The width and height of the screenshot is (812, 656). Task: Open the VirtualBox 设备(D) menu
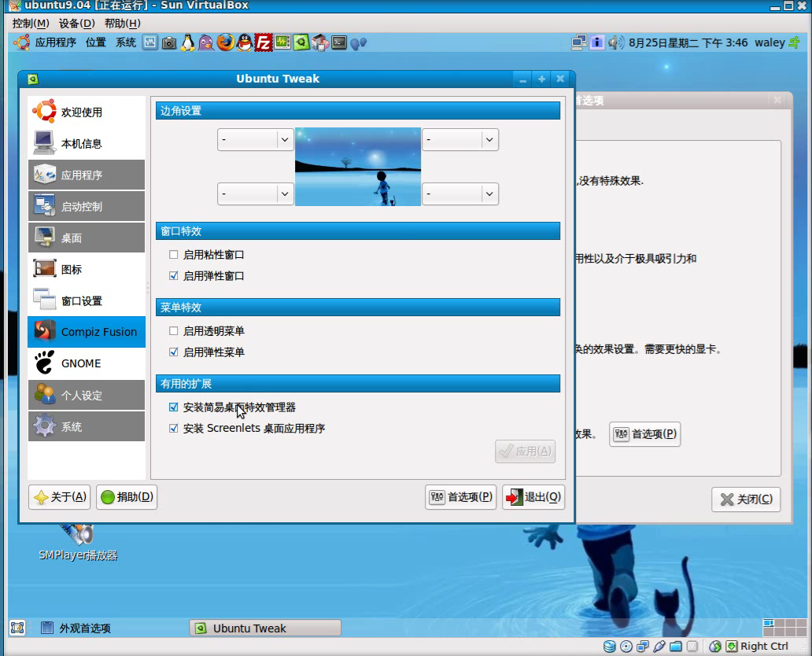[76, 24]
